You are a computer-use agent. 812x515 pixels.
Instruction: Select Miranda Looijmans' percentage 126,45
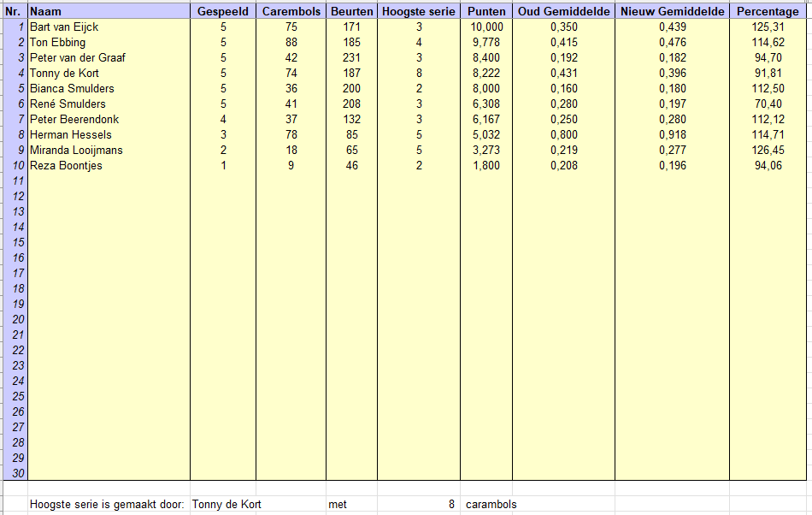tap(768, 151)
